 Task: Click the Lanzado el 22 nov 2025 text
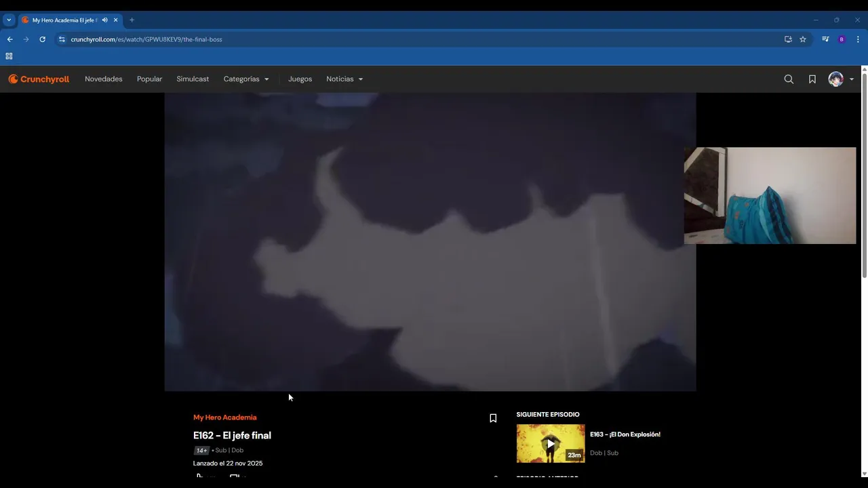[228, 464]
